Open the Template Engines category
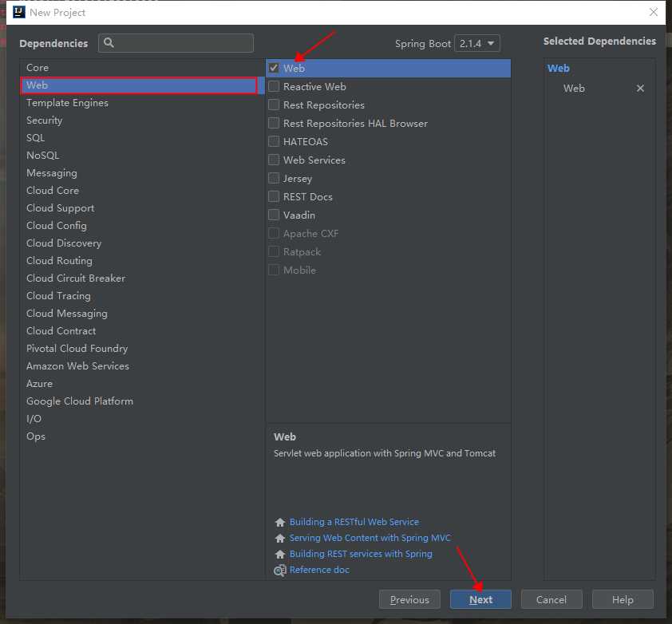 click(142, 103)
